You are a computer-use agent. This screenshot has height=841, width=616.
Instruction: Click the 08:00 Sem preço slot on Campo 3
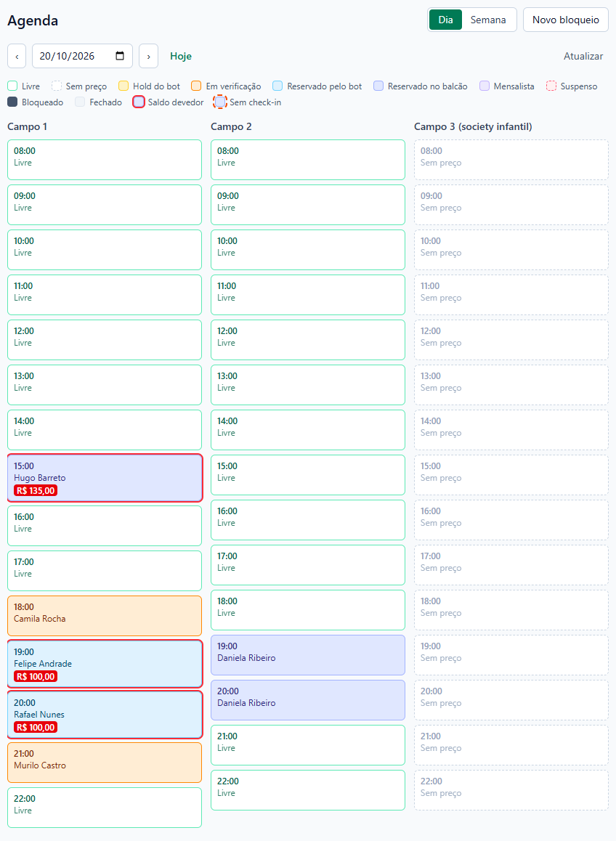tap(511, 160)
